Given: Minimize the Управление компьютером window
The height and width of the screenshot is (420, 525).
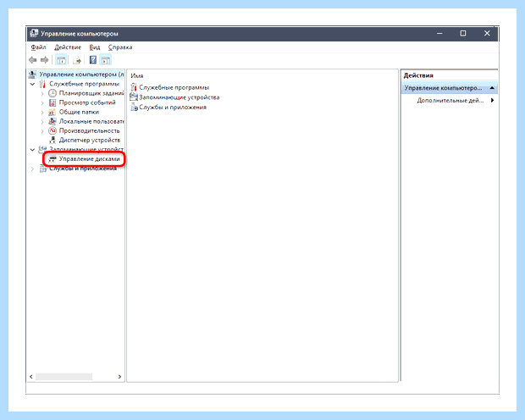Looking at the screenshot, I should [439, 34].
